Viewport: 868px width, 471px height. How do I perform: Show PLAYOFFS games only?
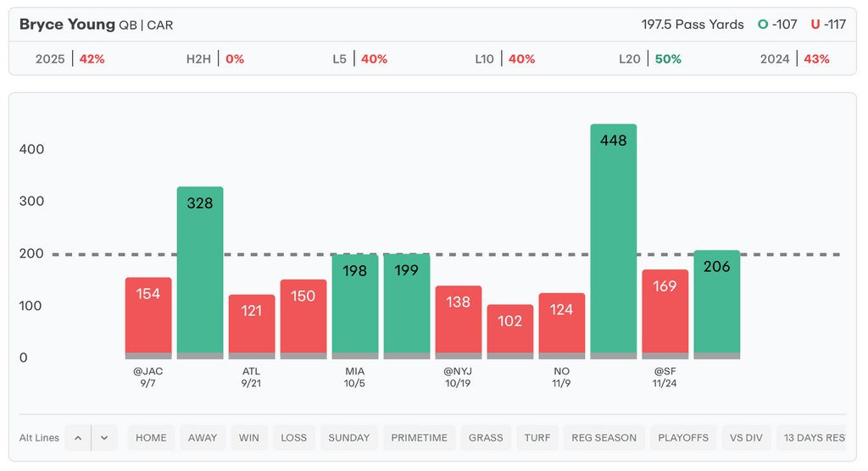point(683,438)
